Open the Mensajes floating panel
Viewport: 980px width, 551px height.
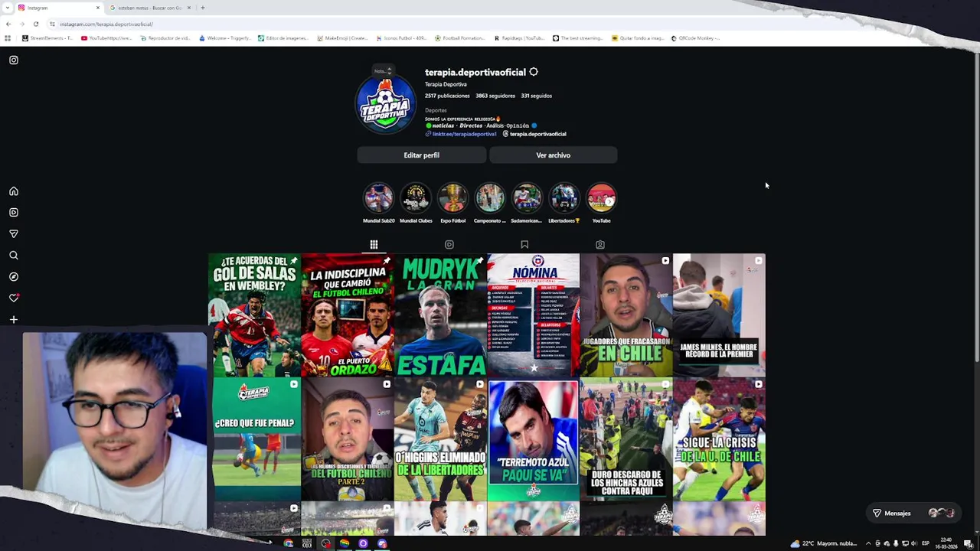pos(914,514)
